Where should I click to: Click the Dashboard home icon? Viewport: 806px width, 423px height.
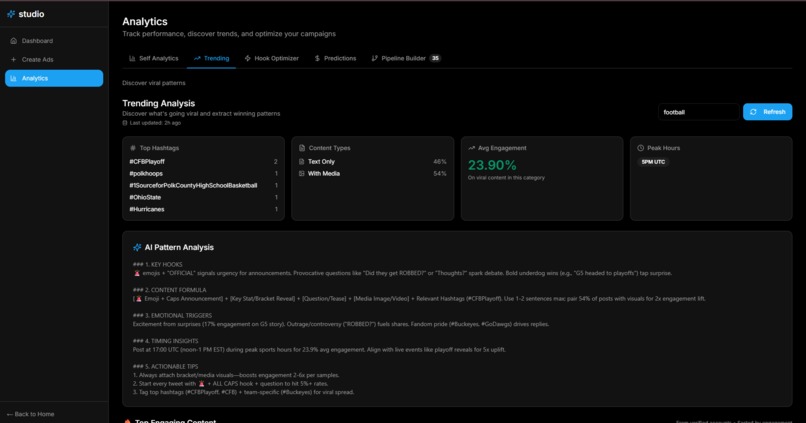pyautogui.click(x=14, y=41)
